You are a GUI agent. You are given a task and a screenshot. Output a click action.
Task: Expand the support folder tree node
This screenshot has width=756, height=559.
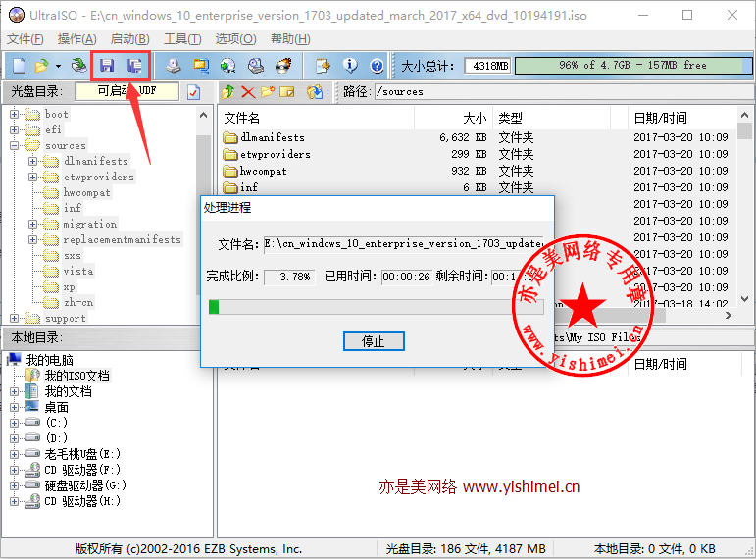(x=14, y=319)
